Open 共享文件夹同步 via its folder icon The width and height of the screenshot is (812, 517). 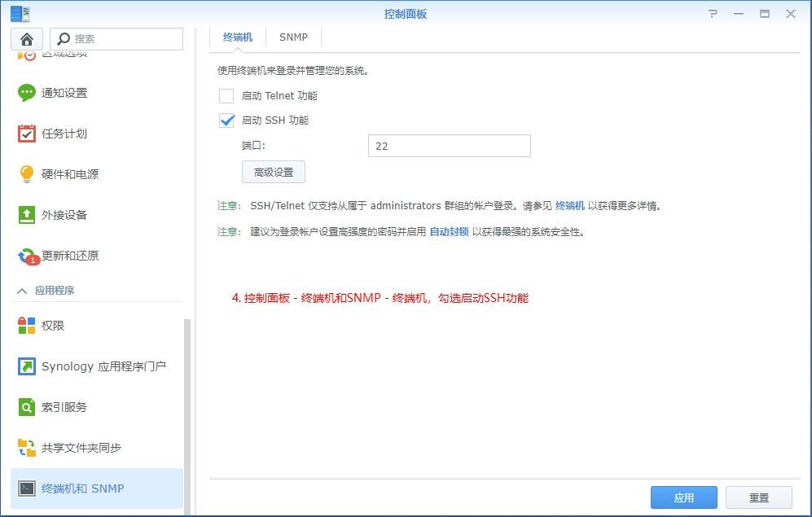pos(27,448)
